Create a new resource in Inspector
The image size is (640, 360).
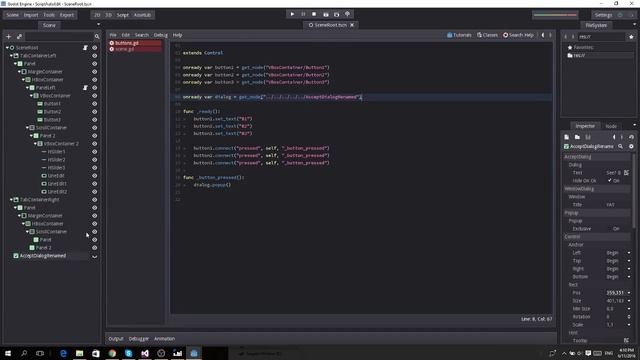(567, 137)
